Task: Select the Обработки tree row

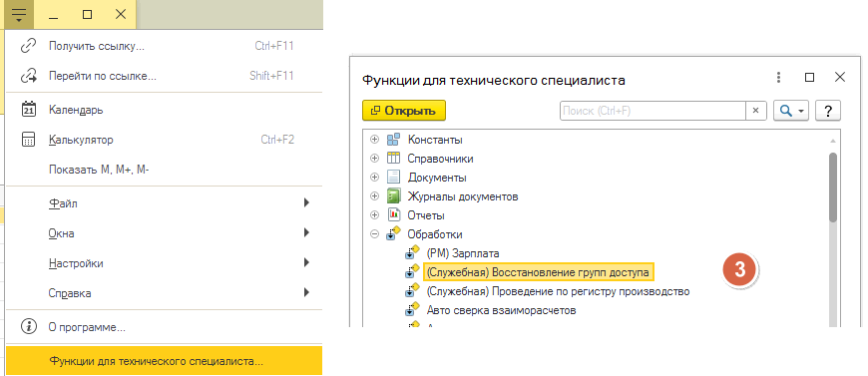Action: point(595,234)
